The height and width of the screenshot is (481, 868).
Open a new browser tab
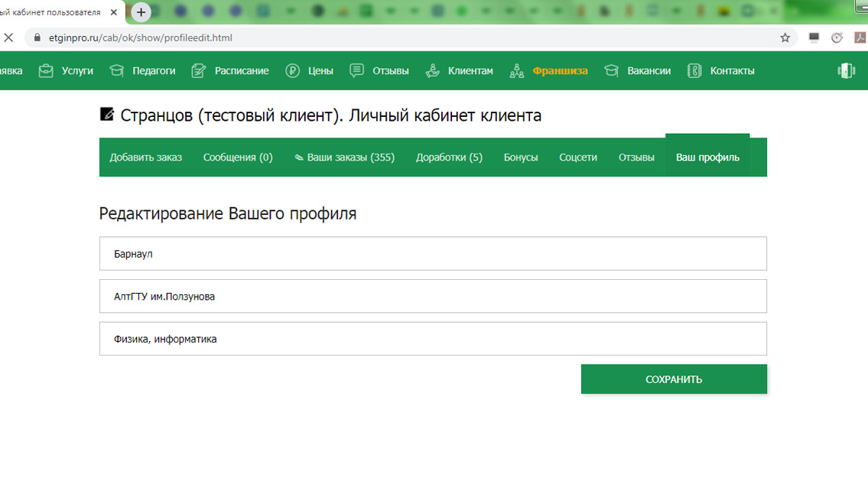(x=141, y=12)
